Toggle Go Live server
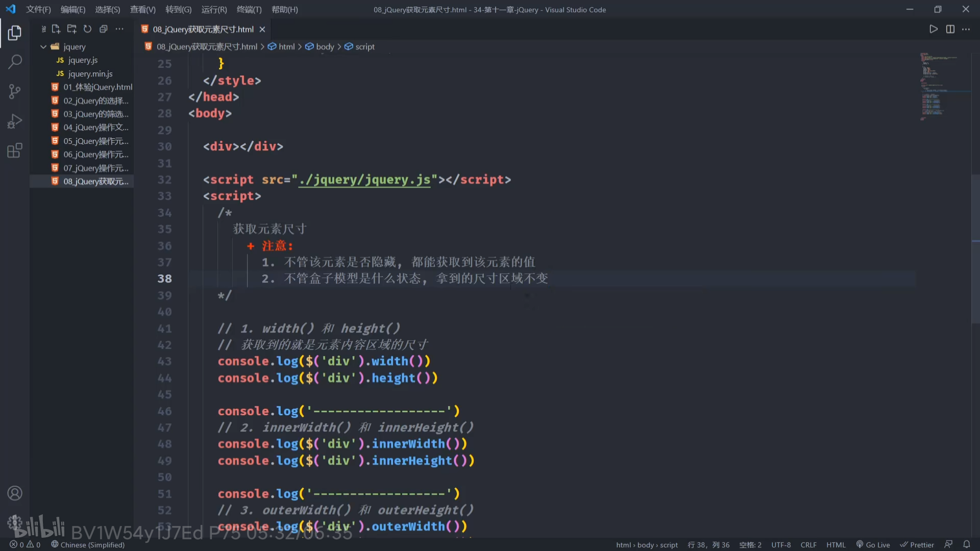Viewport: 980px width, 551px height. (873, 544)
